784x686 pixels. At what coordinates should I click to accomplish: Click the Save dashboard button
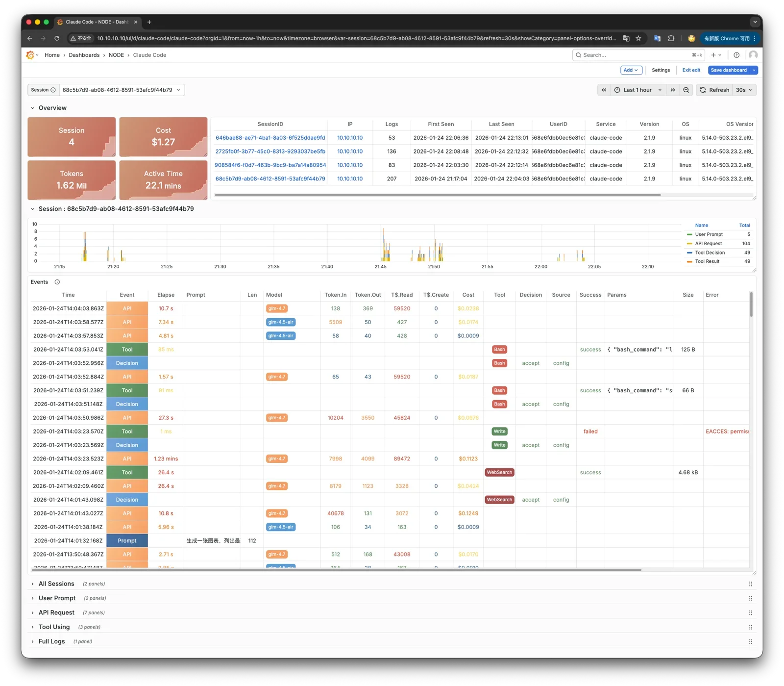click(x=728, y=70)
